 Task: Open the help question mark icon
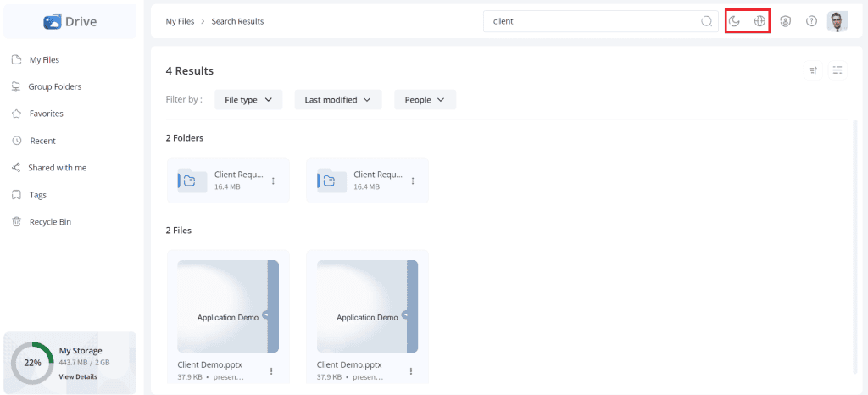click(x=811, y=21)
